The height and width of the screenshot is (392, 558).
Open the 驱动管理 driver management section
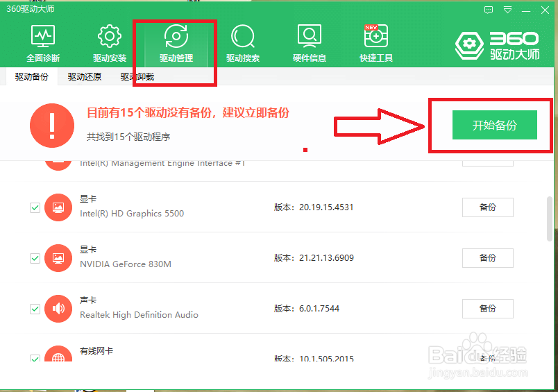click(x=176, y=44)
